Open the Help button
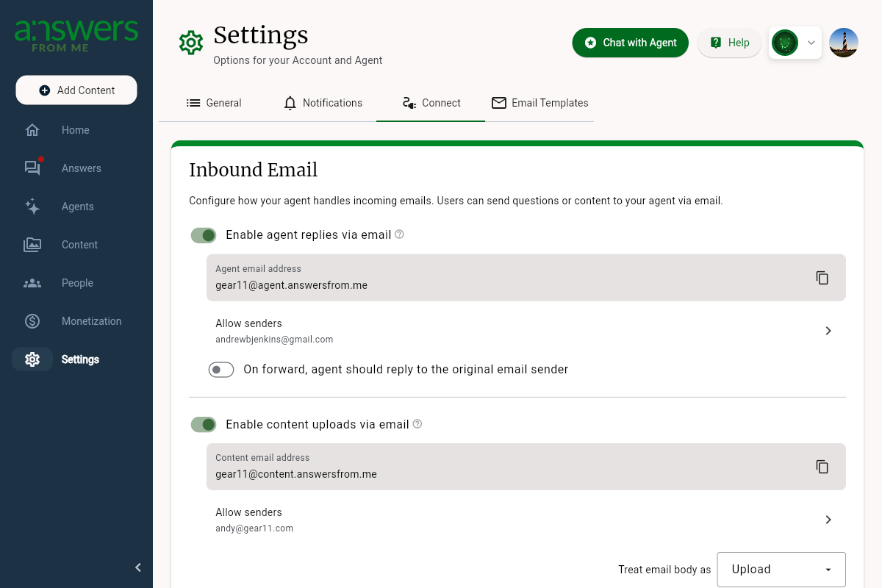882x588 pixels. pyautogui.click(x=728, y=43)
